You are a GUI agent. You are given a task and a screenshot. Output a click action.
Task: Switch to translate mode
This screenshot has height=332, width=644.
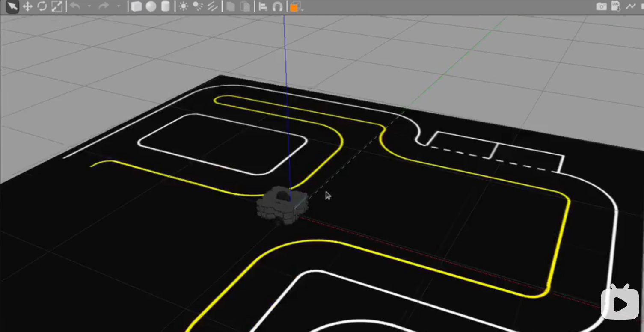[x=27, y=6]
